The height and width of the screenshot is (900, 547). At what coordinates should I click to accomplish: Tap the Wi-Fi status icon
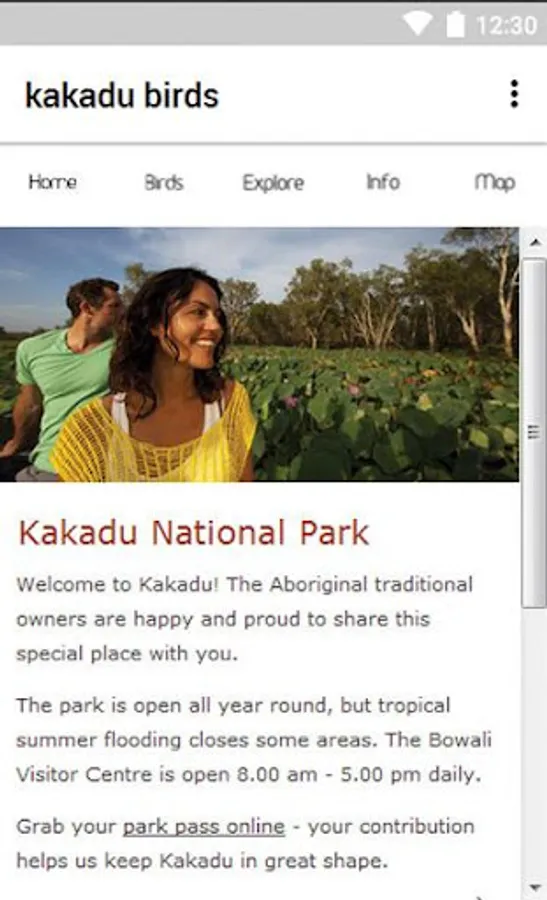click(x=417, y=24)
